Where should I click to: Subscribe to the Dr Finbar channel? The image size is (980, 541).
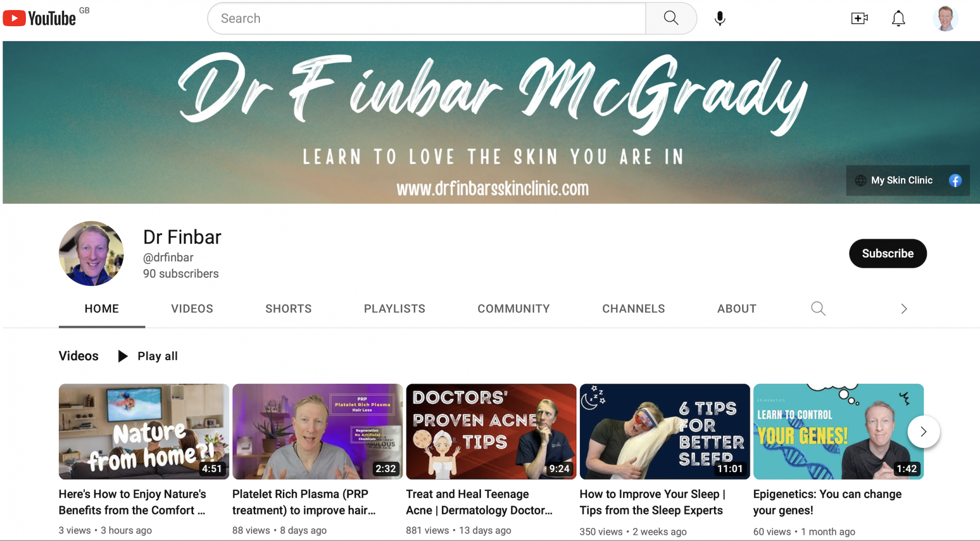[x=887, y=254]
